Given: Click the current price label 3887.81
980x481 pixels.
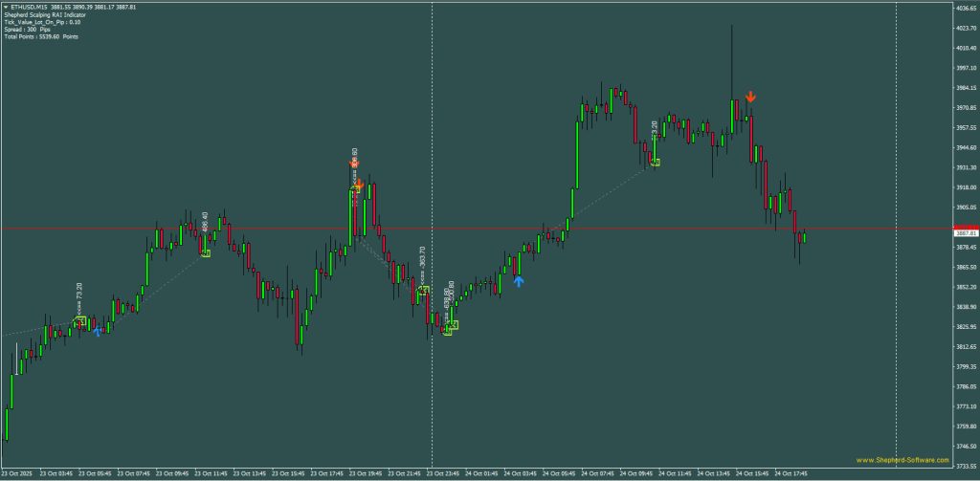Looking at the screenshot, I should click(967, 232).
